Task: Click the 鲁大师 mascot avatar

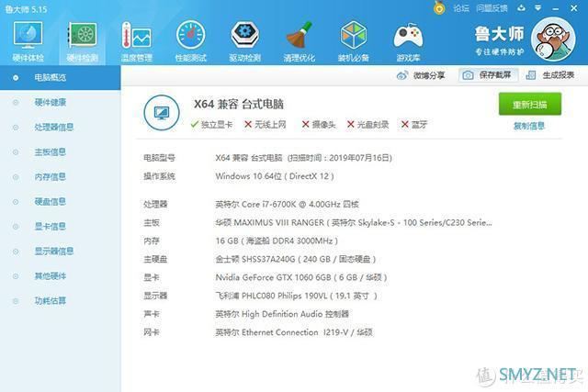Action: click(553, 39)
